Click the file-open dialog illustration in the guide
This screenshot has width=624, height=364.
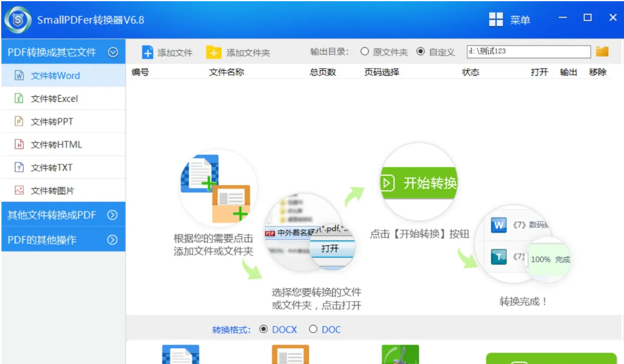pos(310,232)
